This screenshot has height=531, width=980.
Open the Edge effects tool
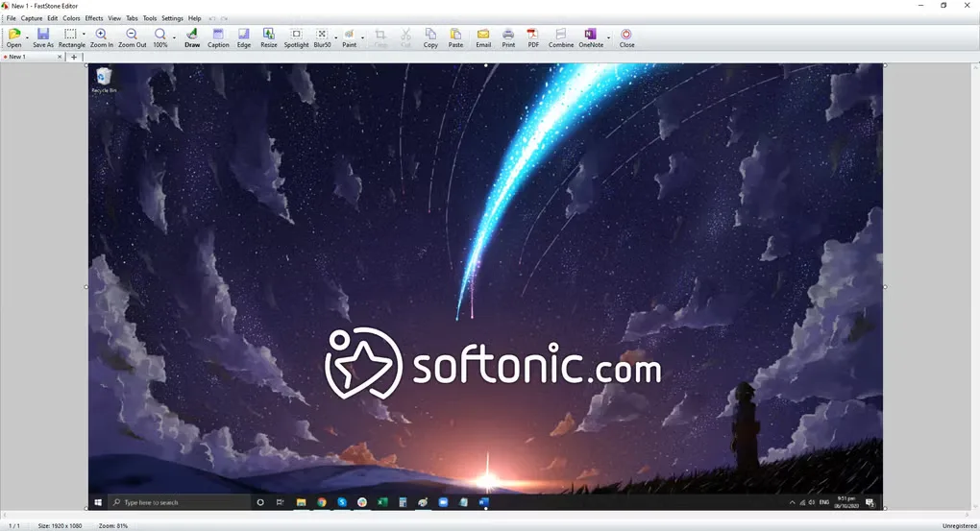click(x=244, y=37)
